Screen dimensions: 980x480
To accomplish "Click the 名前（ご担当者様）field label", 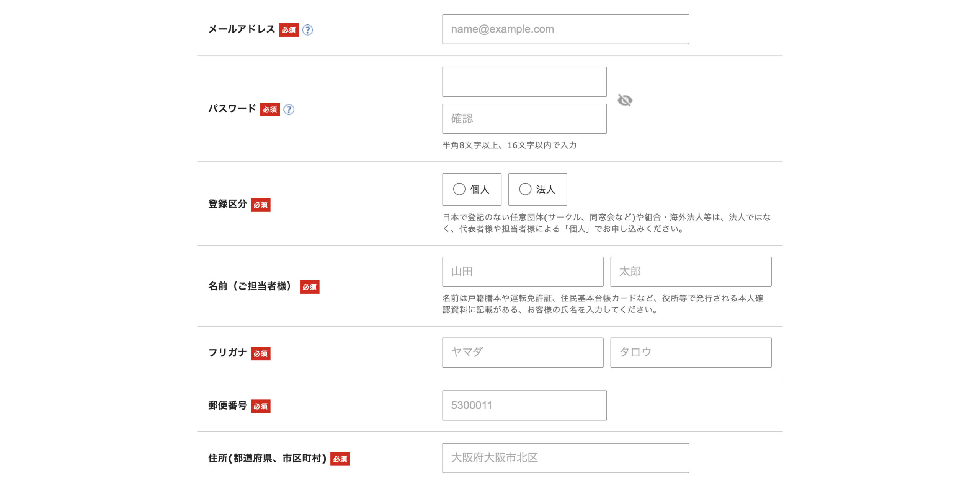I will click(250, 286).
